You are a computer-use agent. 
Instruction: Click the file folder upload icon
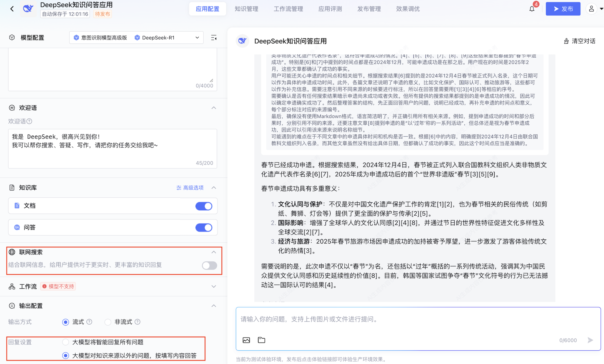click(261, 340)
